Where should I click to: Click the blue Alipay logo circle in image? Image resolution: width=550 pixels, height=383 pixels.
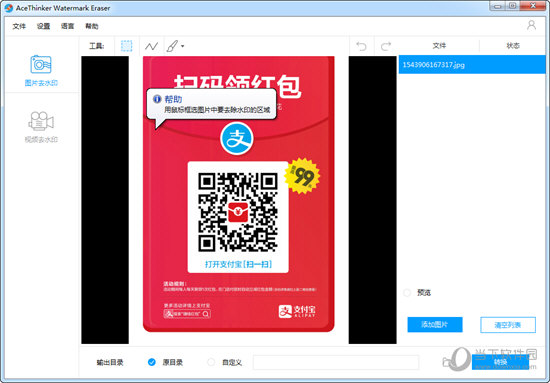coord(237,138)
